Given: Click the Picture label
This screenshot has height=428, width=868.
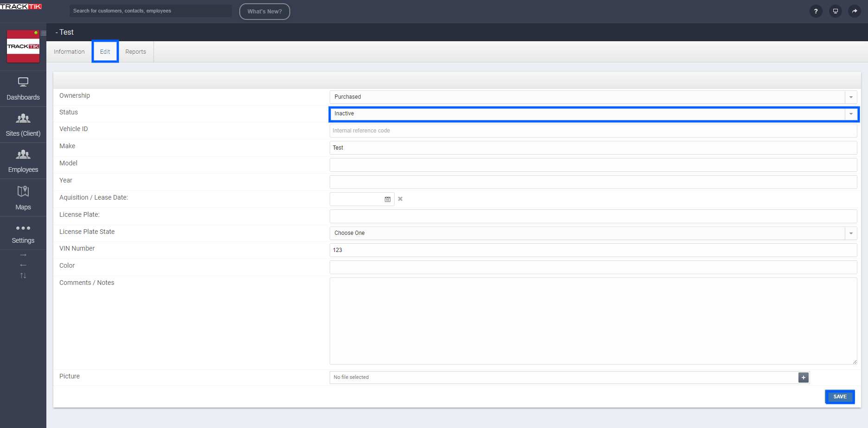Looking at the screenshot, I should pyautogui.click(x=70, y=376).
